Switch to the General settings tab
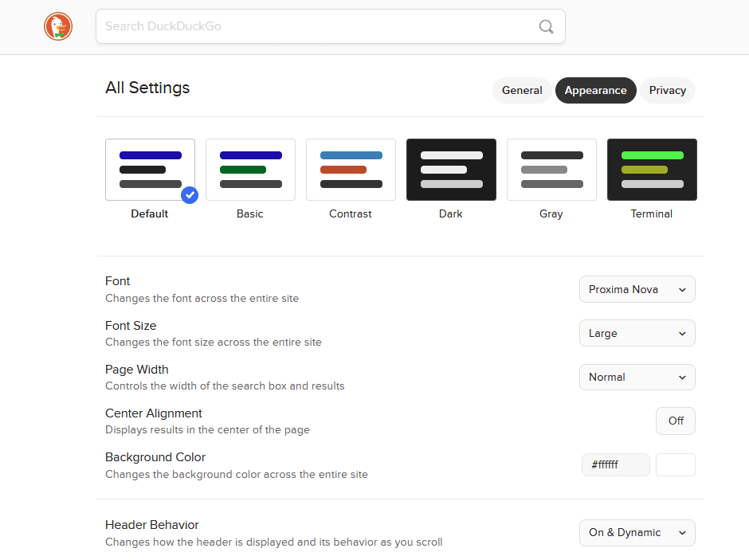The width and height of the screenshot is (749, 560). coord(522,90)
